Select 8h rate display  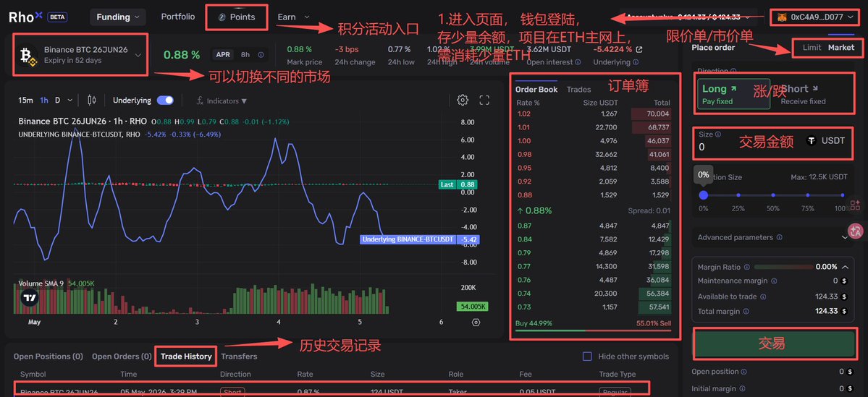tap(245, 55)
